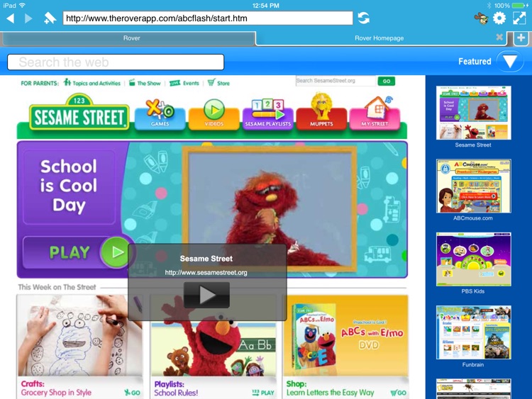This screenshot has width=532, height=399.
Task: Open Crafts: Grocery Shop in Style card
Action: coord(79,347)
